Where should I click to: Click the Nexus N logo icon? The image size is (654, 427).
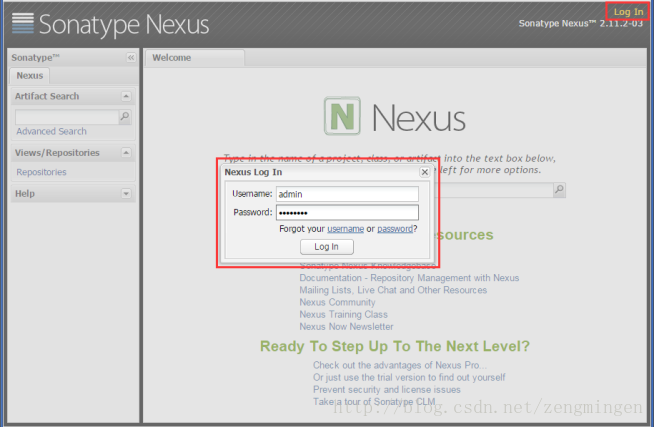coord(342,116)
